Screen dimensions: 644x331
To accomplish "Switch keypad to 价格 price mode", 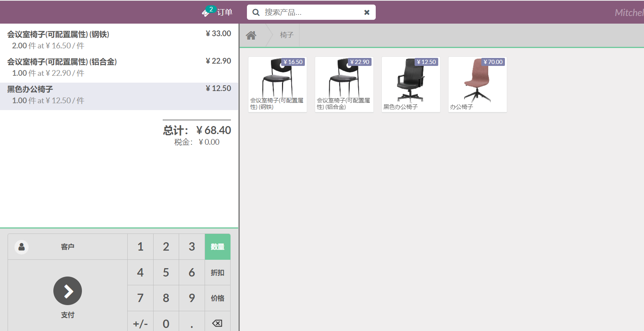I will 218,298.
